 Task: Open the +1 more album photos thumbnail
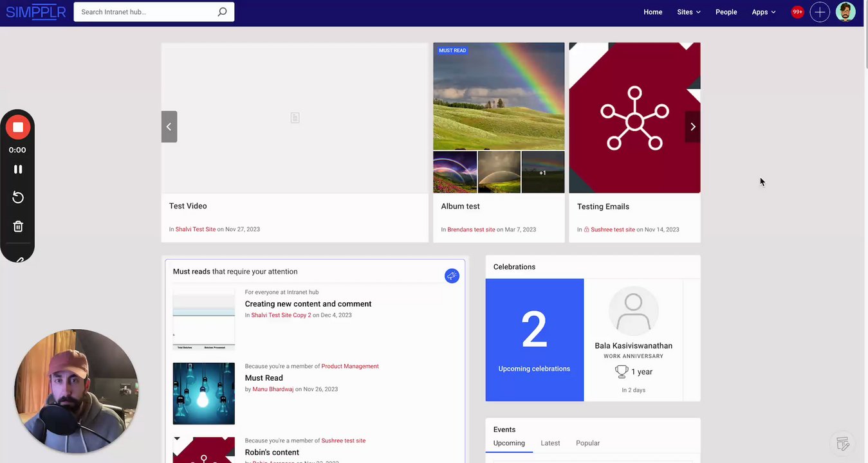542,172
